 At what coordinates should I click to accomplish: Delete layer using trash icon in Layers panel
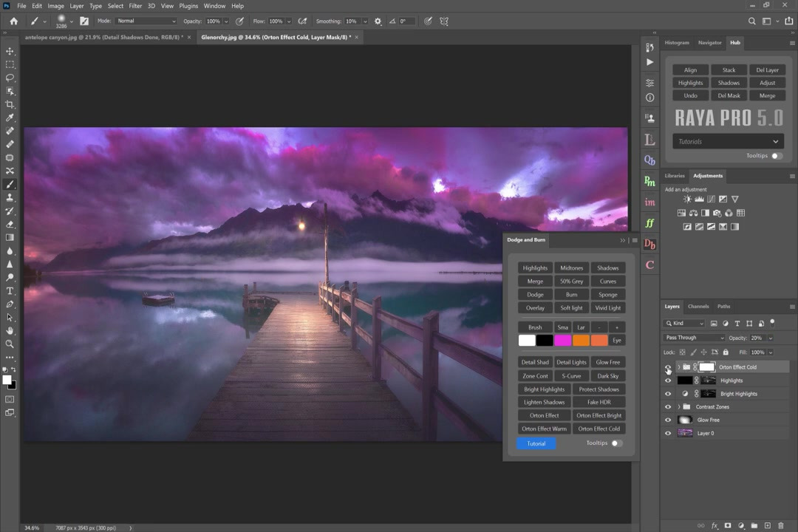780,525
